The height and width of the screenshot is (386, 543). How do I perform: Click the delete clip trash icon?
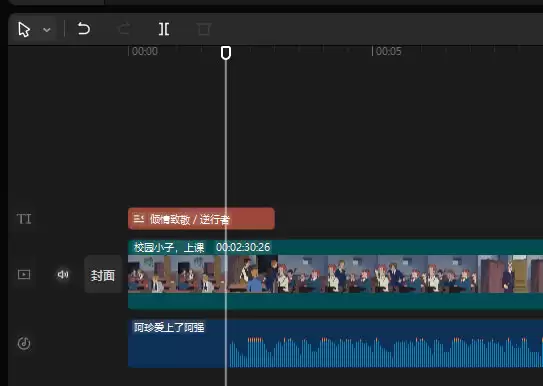click(x=204, y=29)
